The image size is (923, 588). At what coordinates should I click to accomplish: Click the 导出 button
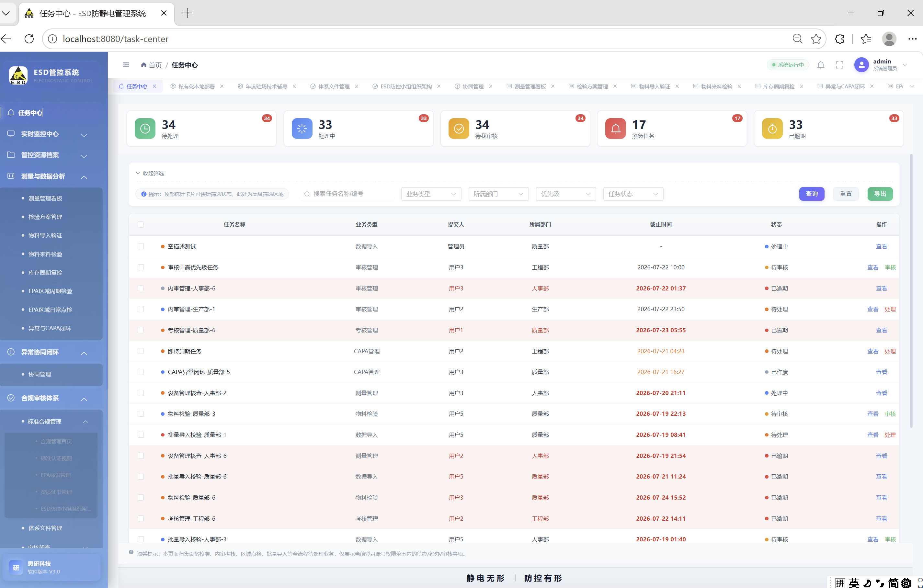pyautogui.click(x=880, y=194)
